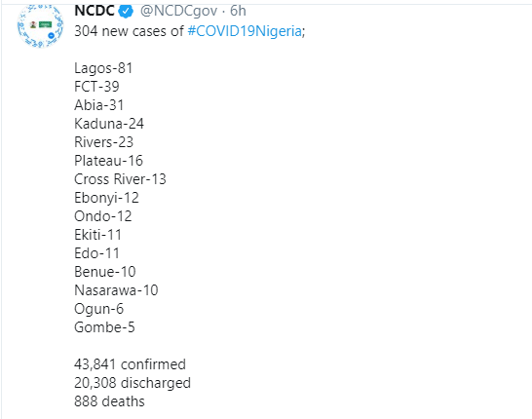
Task: Click the Ebonyi-12 line
Action: click(106, 198)
